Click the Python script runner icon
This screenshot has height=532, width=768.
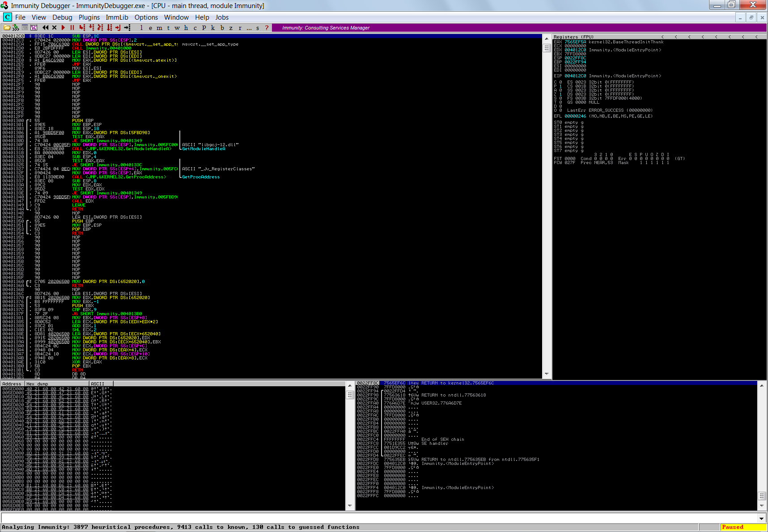tap(16, 28)
